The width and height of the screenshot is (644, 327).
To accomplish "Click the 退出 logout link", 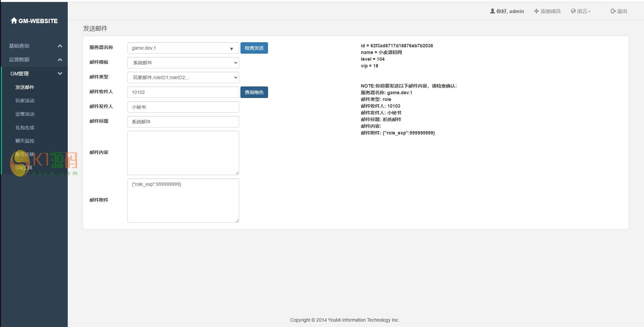I will click(x=619, y=11).
